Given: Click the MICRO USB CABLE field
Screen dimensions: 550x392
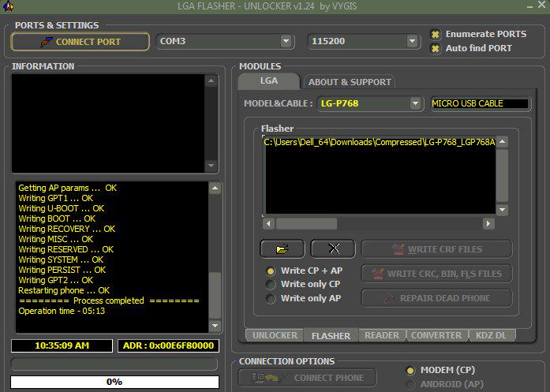Looking at the screenshot, I should [480, 103].
